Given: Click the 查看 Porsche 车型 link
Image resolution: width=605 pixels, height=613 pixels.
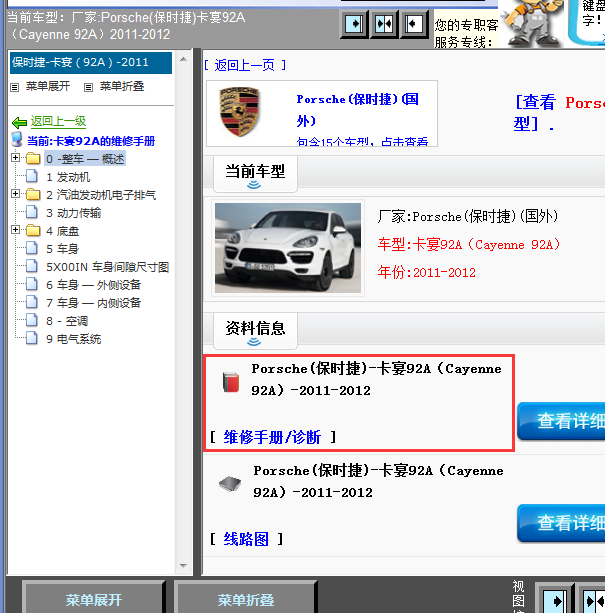Looking at the screenshot, I should 559,113.
